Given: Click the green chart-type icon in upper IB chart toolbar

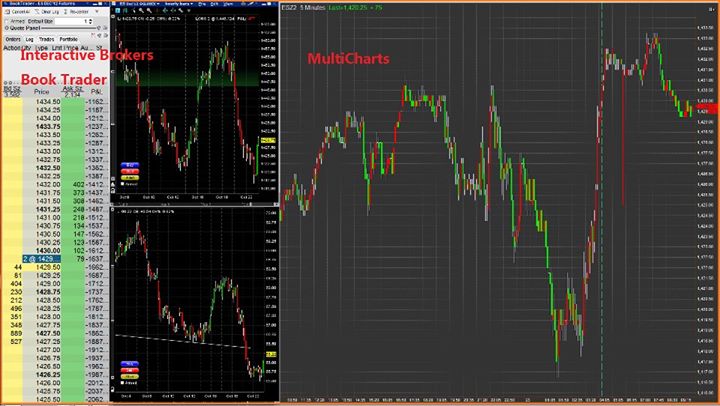Looking at the screenshot, I should 125,10.
